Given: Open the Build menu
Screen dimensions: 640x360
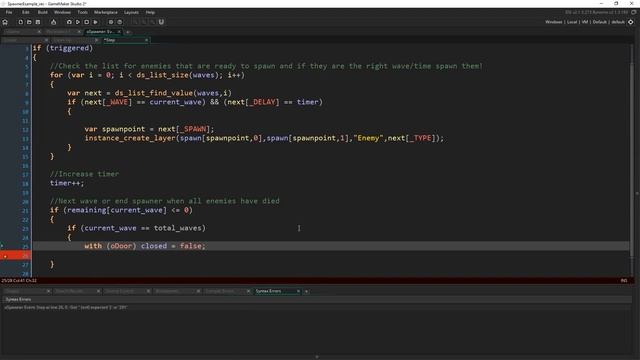Looking at the screenshot, I should click(42, 12).
